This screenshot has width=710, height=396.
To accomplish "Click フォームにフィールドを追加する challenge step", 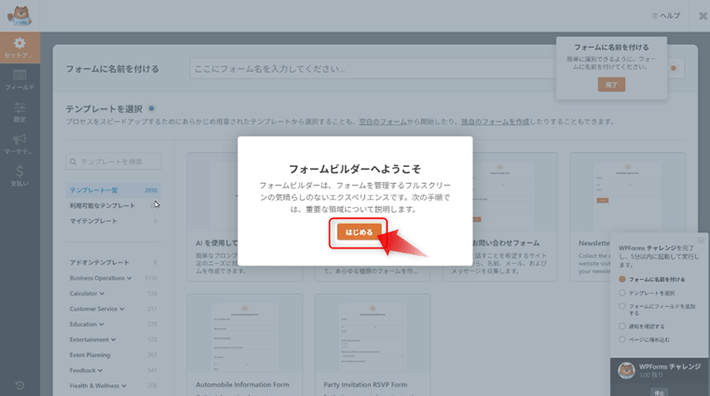I will [657, 310].
